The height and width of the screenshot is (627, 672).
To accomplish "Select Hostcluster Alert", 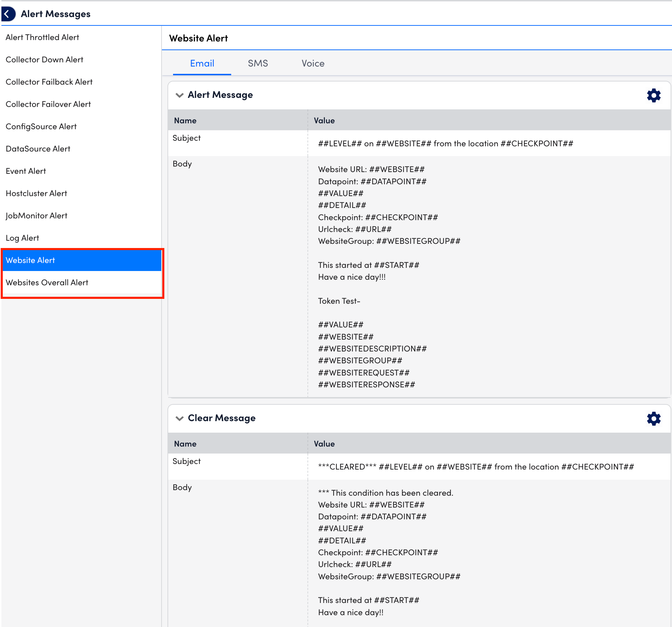I will pyautogui.click(x=36, y=193).
